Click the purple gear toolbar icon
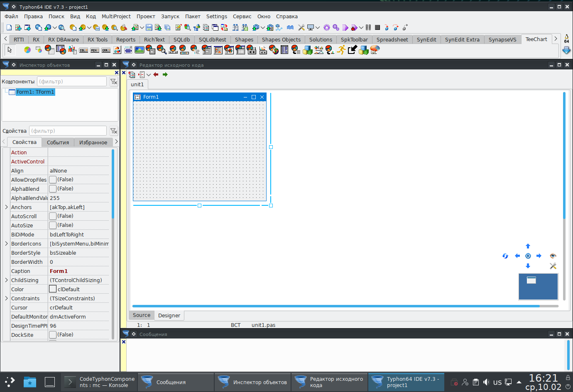 [x=327, y=27]
